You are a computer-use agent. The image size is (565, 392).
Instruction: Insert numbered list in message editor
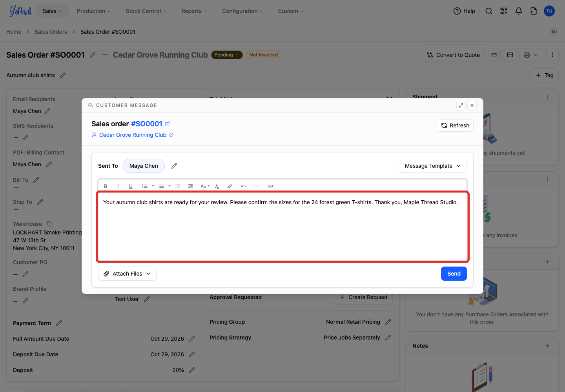(x=145, y=186)
